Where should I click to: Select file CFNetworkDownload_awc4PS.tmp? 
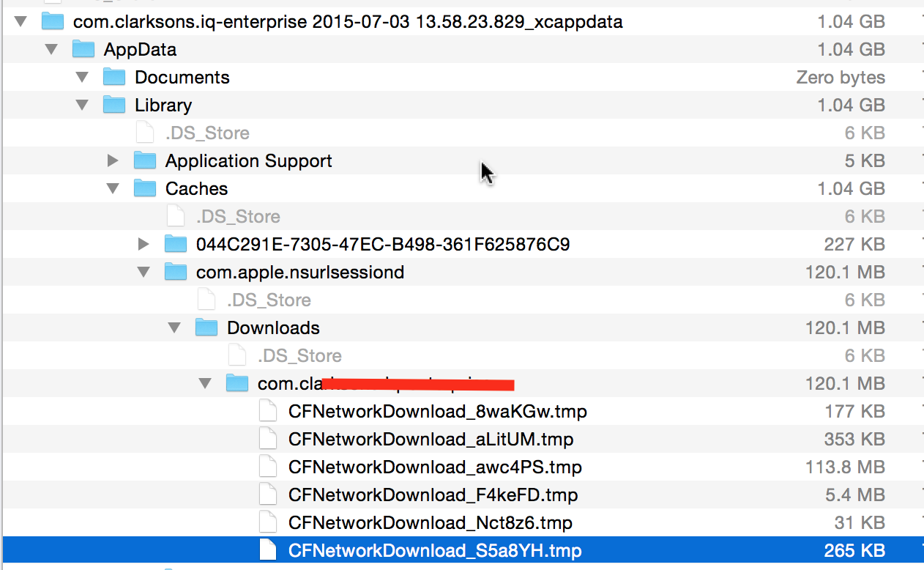435,467
